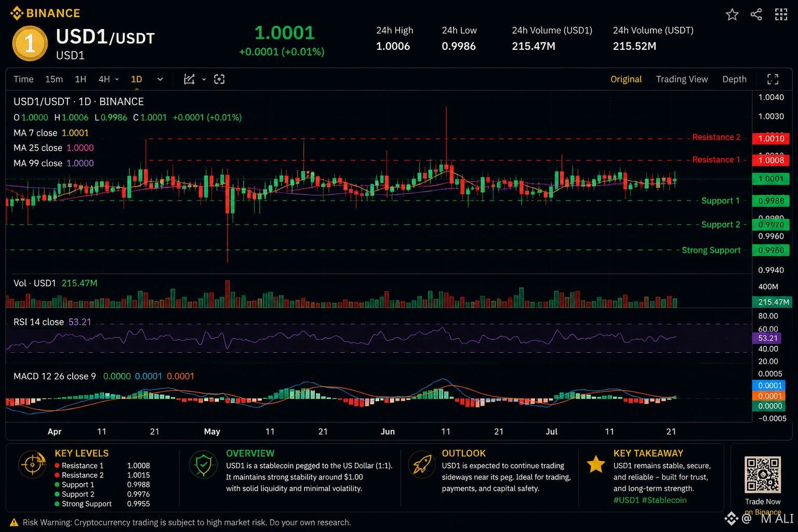
Task: Click the 24h Volume (USDT) value 215.52M
Action: [x=634, y=46]
